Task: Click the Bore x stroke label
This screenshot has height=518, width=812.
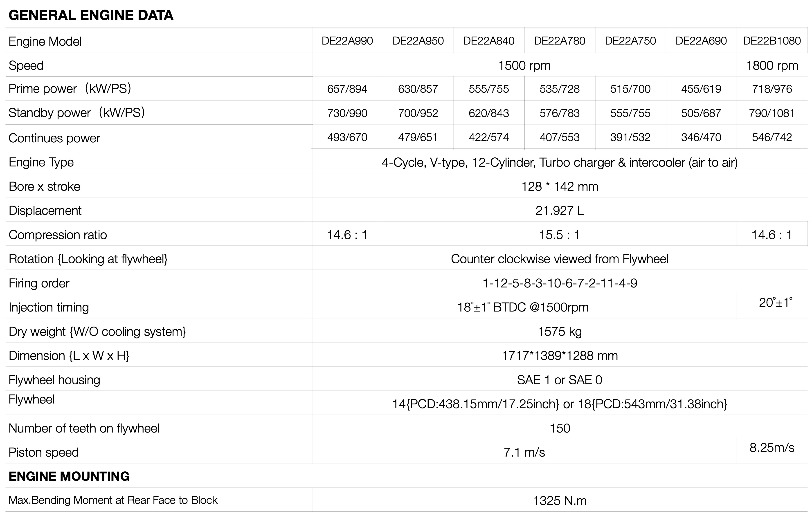Action: [x=45, y=187]
